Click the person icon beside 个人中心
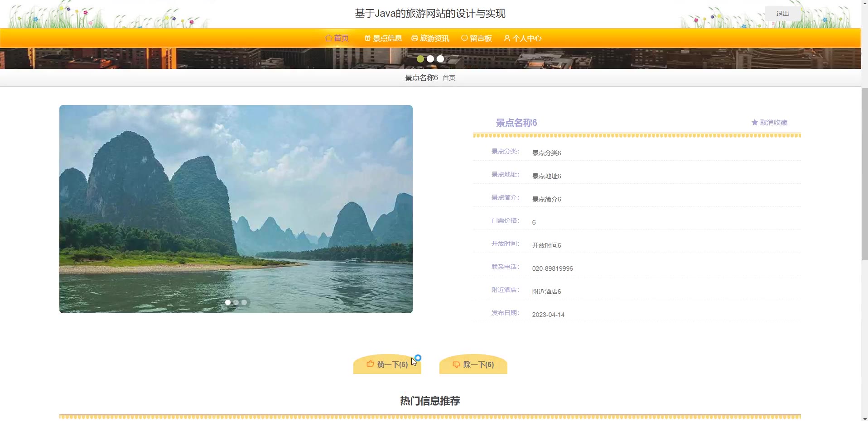 point(507,38)
